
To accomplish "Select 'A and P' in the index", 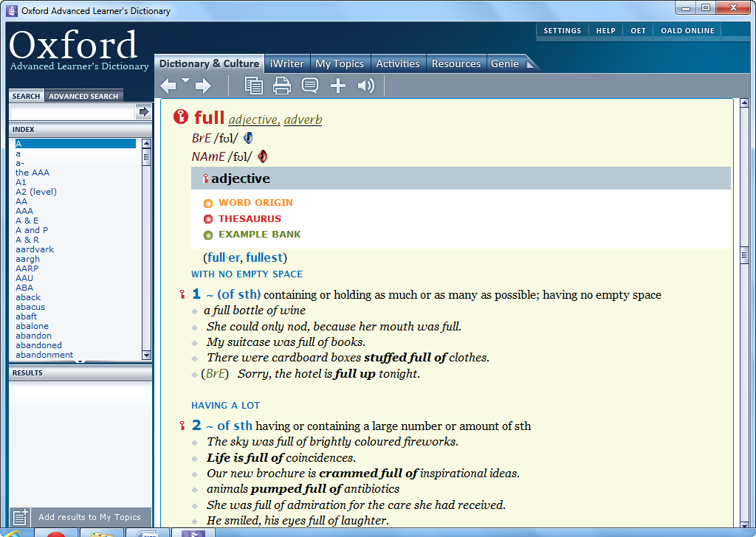I will [x=32, y=230].
